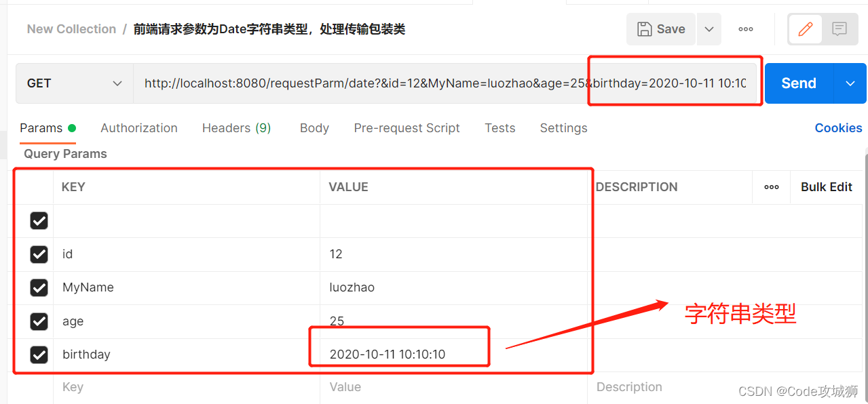
Task: Uncheck the birthday parameter checkbox
Action: pos(39,355)
